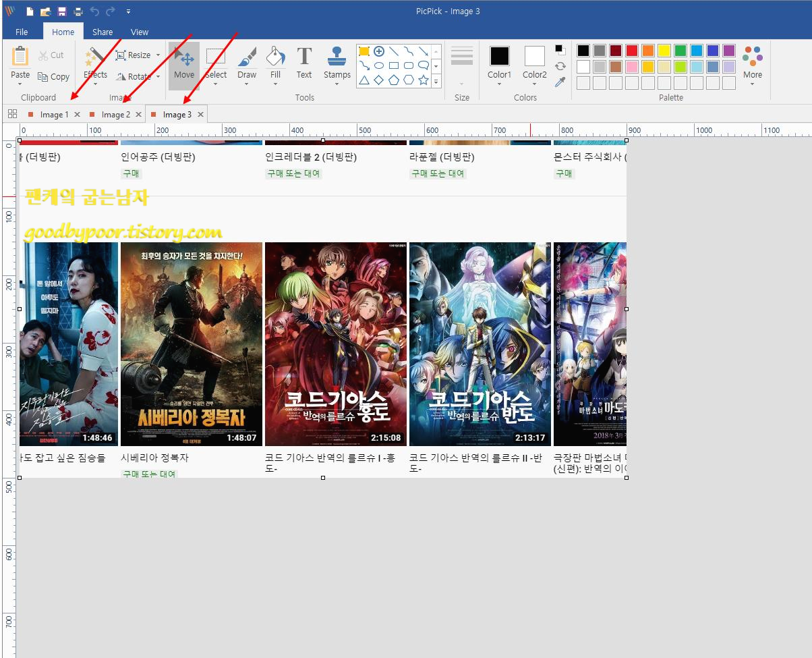Open the Stamps dropdown arrow

pos(337,84)
